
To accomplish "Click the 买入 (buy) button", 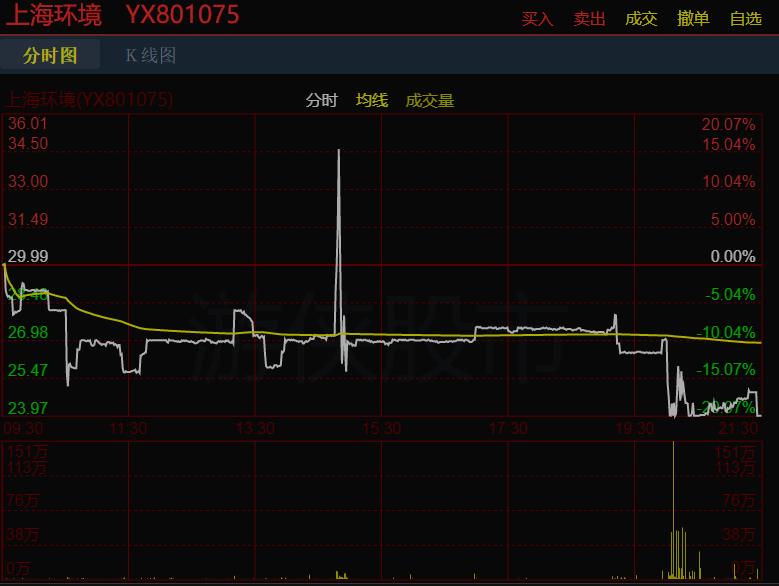I will pyautogui.click(x=538, y=19).
